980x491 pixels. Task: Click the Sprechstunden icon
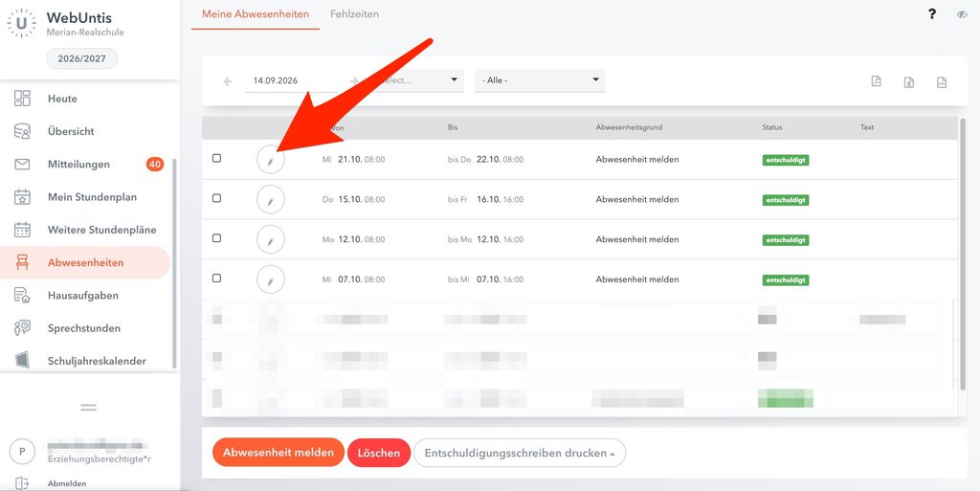pos(22,328)
